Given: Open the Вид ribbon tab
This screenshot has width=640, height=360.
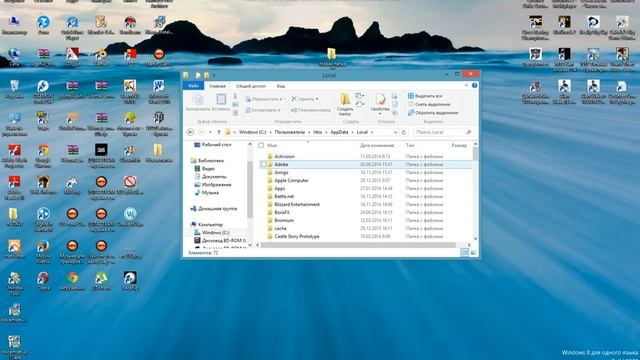Looking at the screenshot, I should (x=281, y=86).
